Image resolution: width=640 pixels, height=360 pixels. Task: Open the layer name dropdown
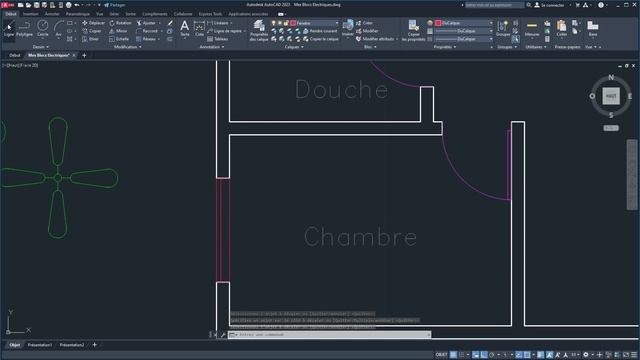[314, 23]
